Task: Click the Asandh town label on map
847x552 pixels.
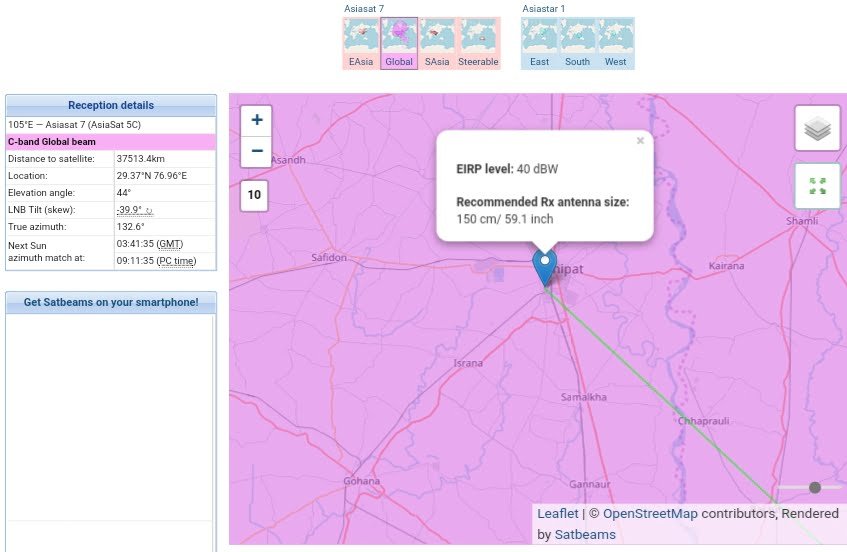Action: (288, 160)
